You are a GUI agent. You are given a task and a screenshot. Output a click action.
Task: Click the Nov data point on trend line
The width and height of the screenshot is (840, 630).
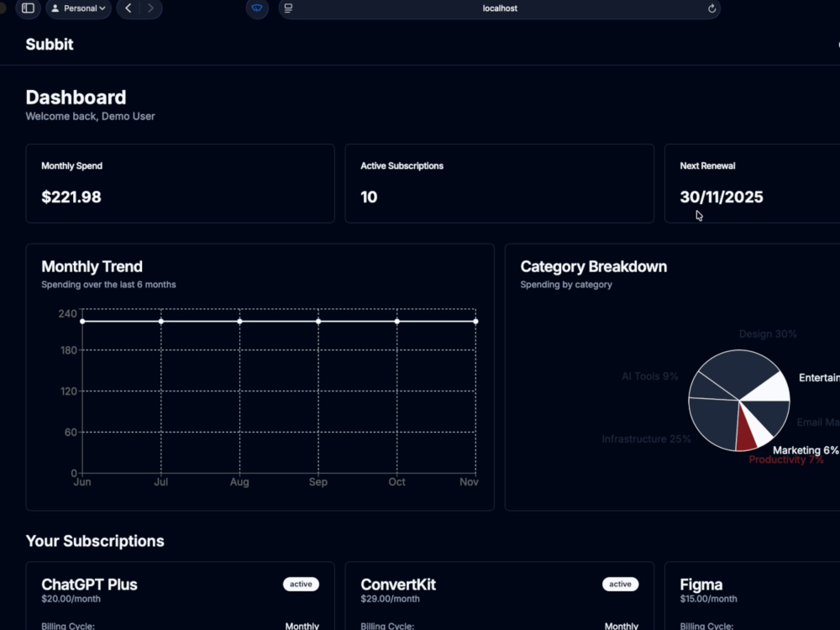point(475,322)
